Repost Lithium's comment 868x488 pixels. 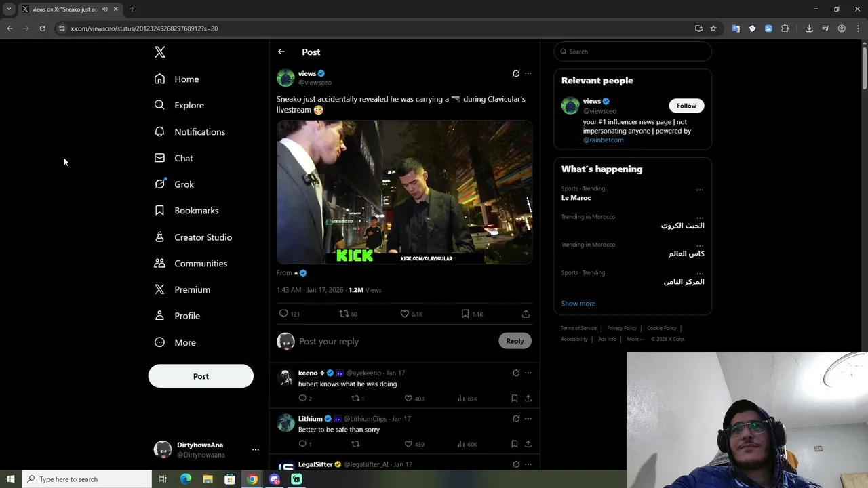(355, 444)
